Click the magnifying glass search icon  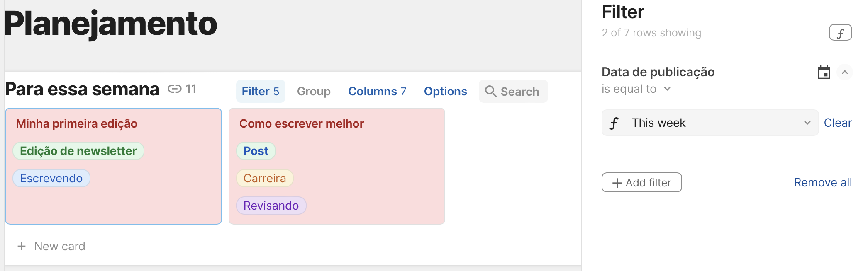tap(491, 91)
